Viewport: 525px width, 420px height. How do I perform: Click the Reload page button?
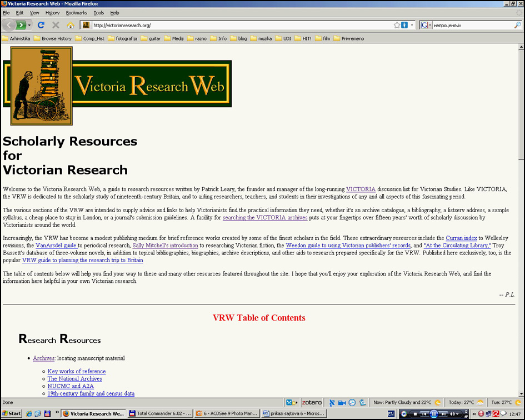tap(41, 25)
